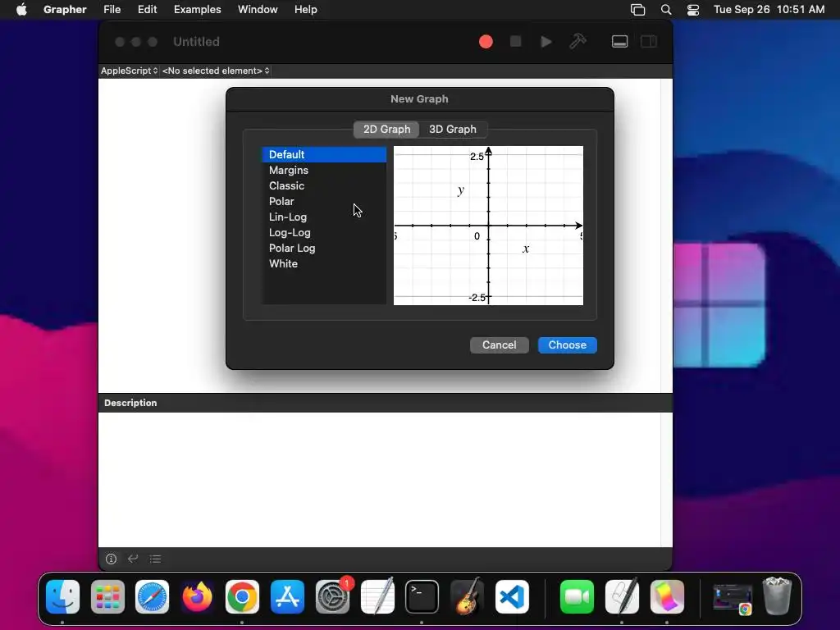Open Terminal from the Dock
This screenshot has width=840, height=630.
(x=422, y=597)
